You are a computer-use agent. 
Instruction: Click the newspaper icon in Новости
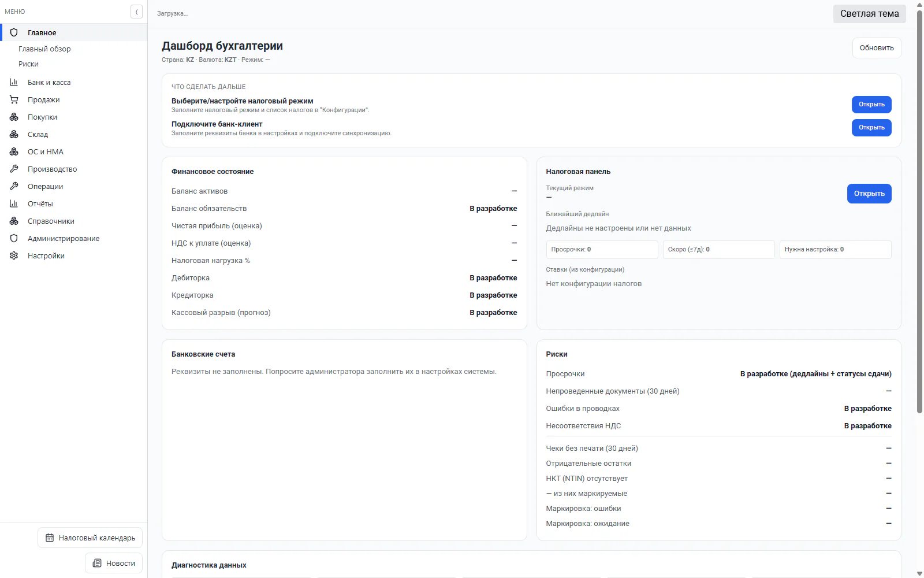[x=97, y=563]
